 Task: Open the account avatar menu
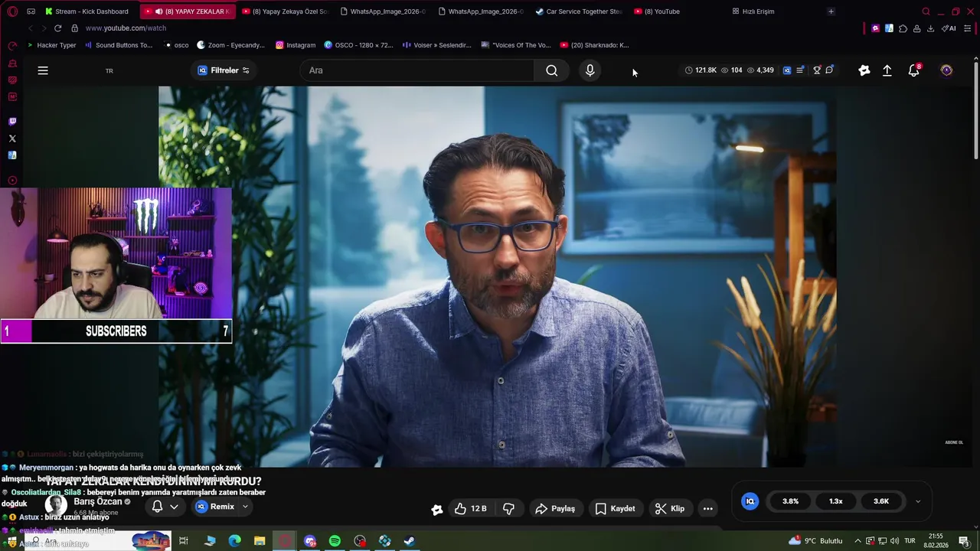946,70
